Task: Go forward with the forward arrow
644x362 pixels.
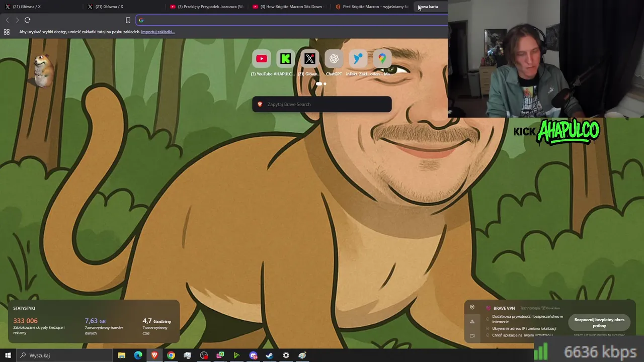Action: click(17, 20)
